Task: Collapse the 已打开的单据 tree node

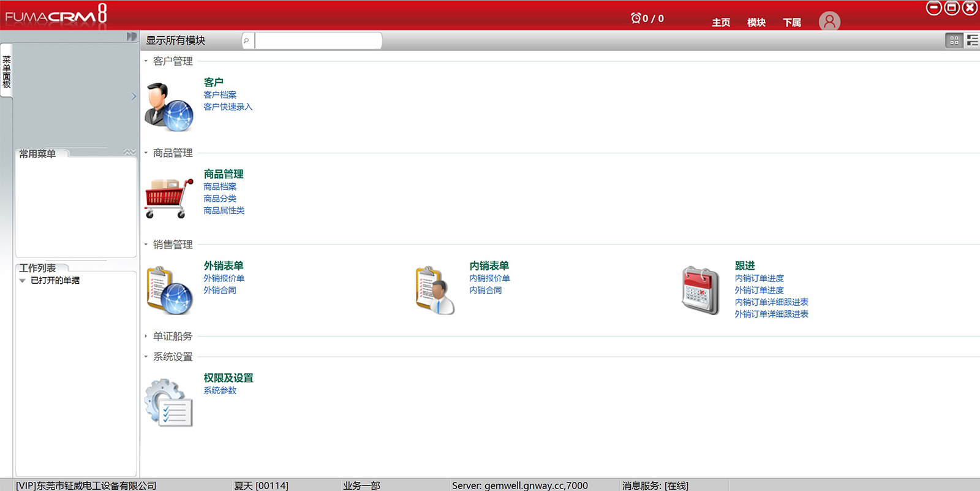Action: (x=23, y=281)
